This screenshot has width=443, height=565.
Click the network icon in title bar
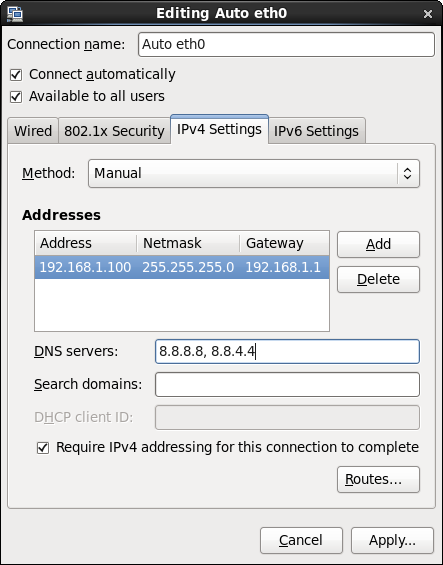coord(15,13)
